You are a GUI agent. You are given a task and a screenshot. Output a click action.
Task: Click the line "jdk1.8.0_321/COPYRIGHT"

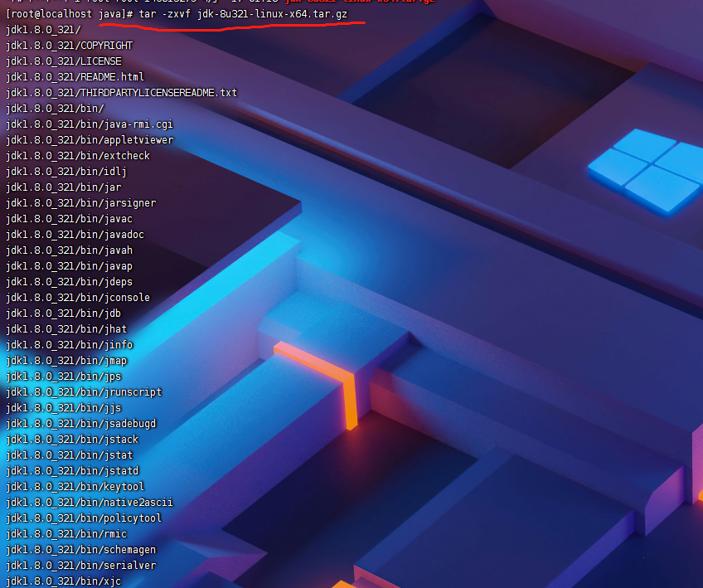(x=70, y=46)
